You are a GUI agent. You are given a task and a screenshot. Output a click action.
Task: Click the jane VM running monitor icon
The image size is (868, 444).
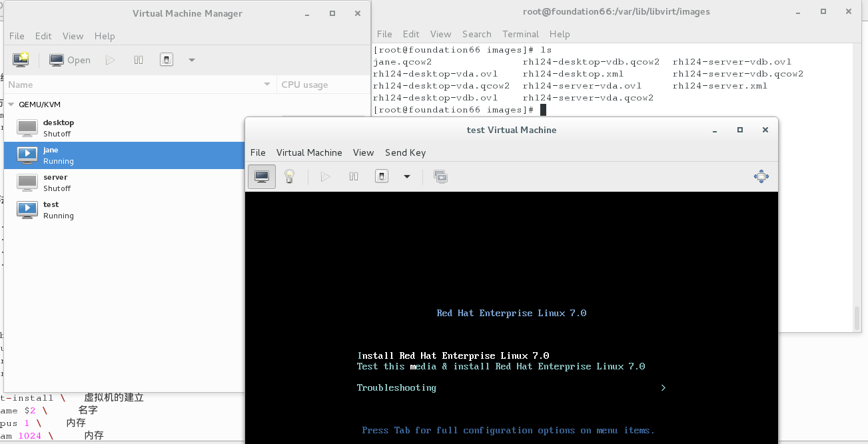[x=27, y=155]
